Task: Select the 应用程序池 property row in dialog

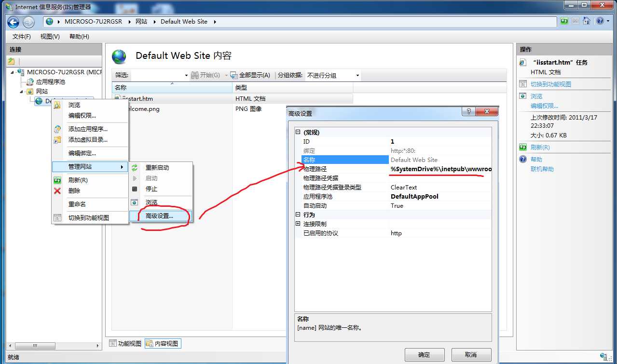Action: click(x=396, y=197)
